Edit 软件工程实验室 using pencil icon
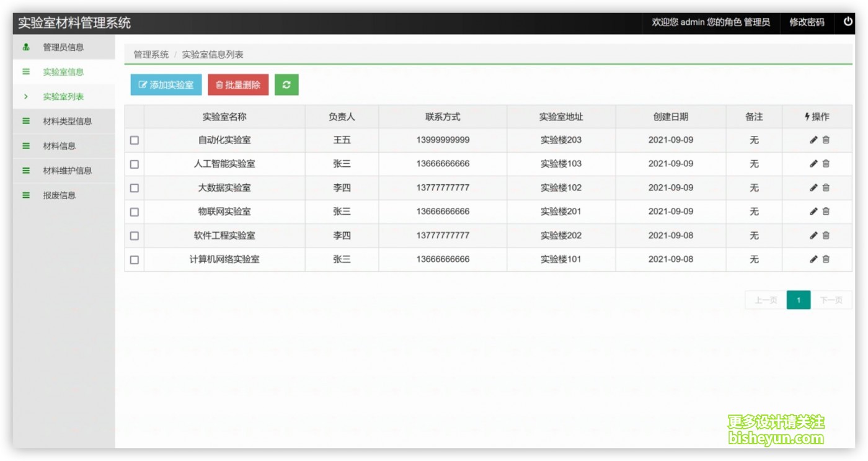 813,236
